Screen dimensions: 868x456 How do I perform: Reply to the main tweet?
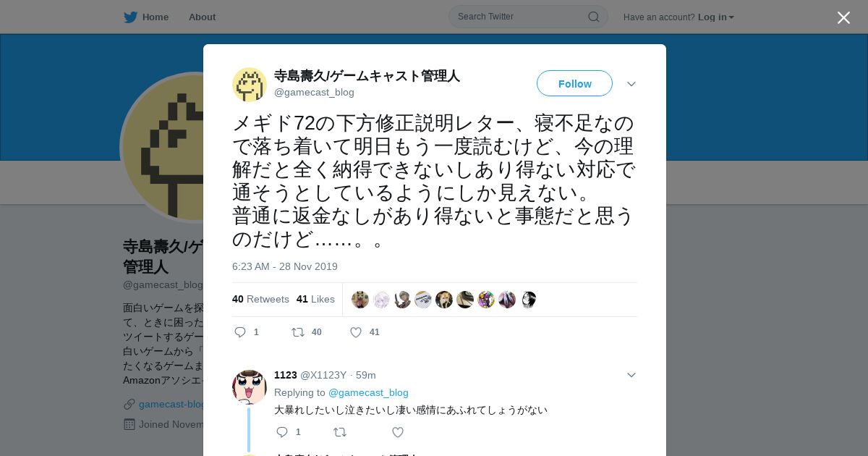(x=241, y=332)
